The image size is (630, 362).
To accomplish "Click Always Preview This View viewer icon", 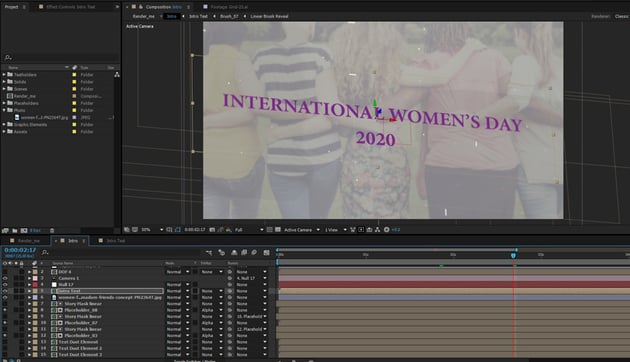I will tap(127, 230).
